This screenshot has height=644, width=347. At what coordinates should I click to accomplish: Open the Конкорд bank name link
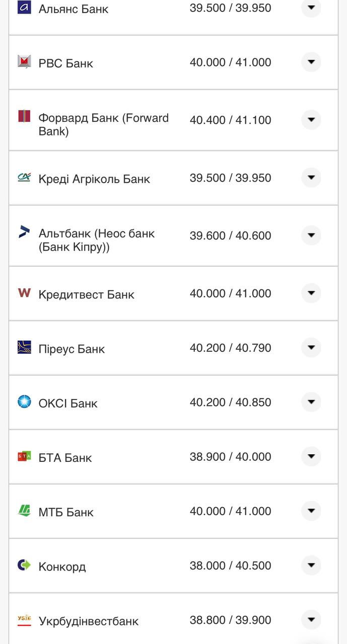pos(62,567)
